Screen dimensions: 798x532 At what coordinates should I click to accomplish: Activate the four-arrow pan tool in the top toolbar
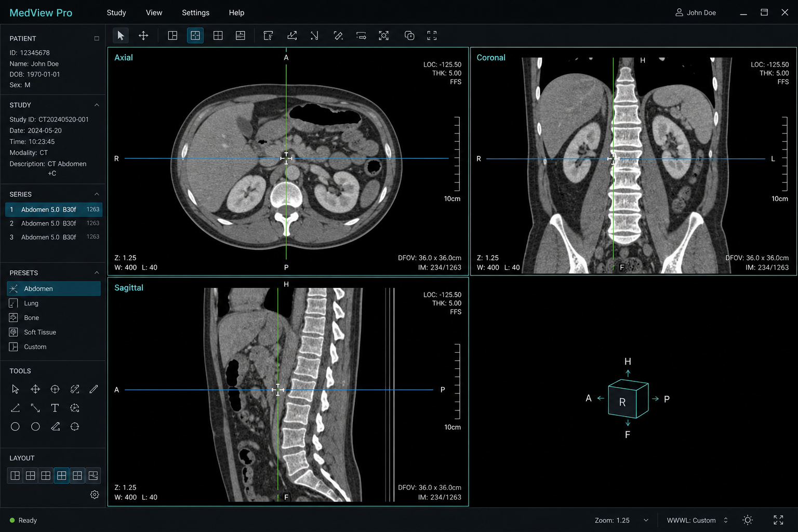[143, 35]
